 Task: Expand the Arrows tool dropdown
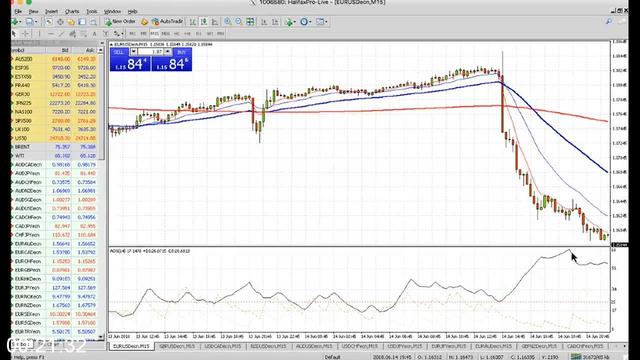[x=122, y=33]
